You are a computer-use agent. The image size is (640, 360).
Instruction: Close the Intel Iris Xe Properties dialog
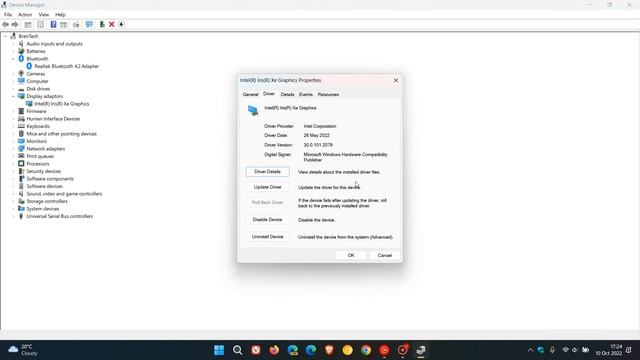coord(396,80)
